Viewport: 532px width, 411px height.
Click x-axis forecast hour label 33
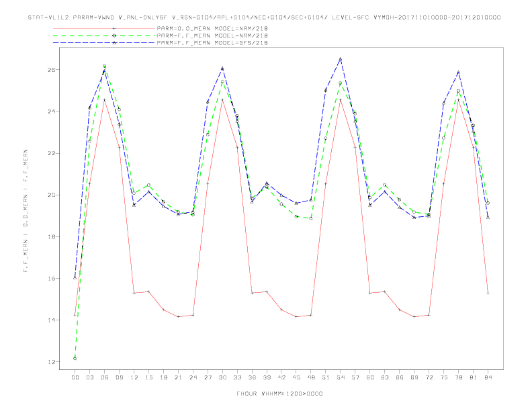pos(237,377)
